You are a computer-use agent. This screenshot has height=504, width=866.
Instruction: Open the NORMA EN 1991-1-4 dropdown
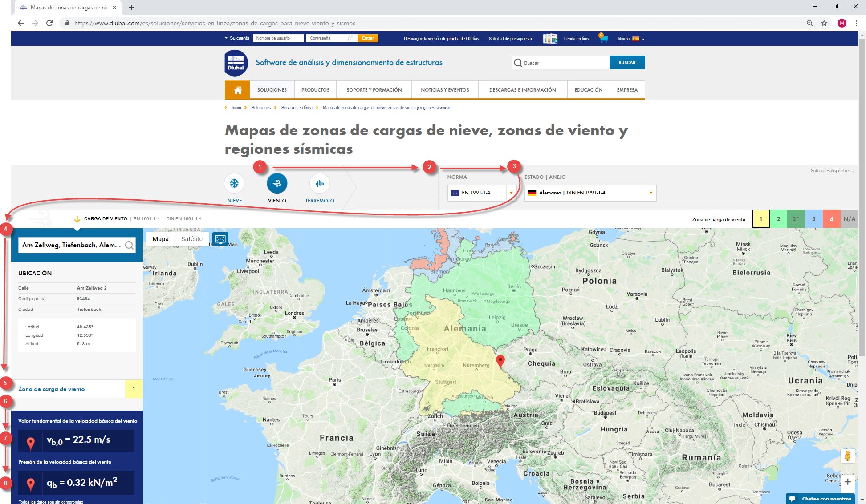pos(511,193)
